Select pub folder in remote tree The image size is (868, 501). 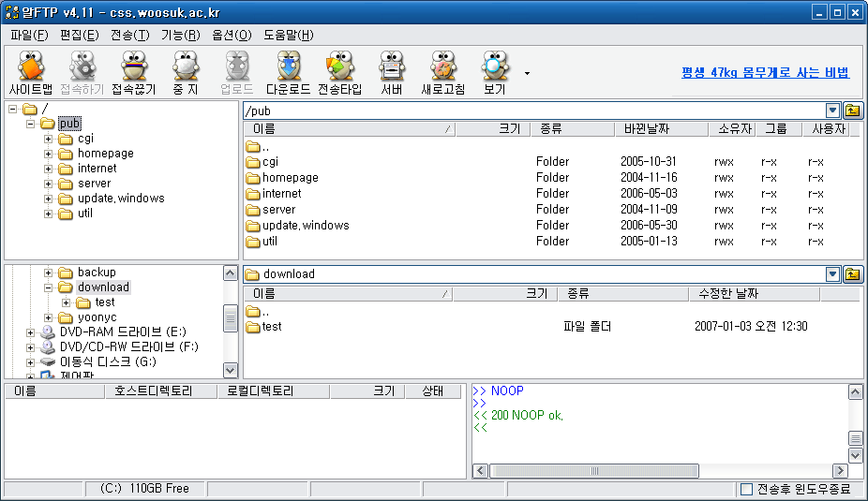[69, 124]
